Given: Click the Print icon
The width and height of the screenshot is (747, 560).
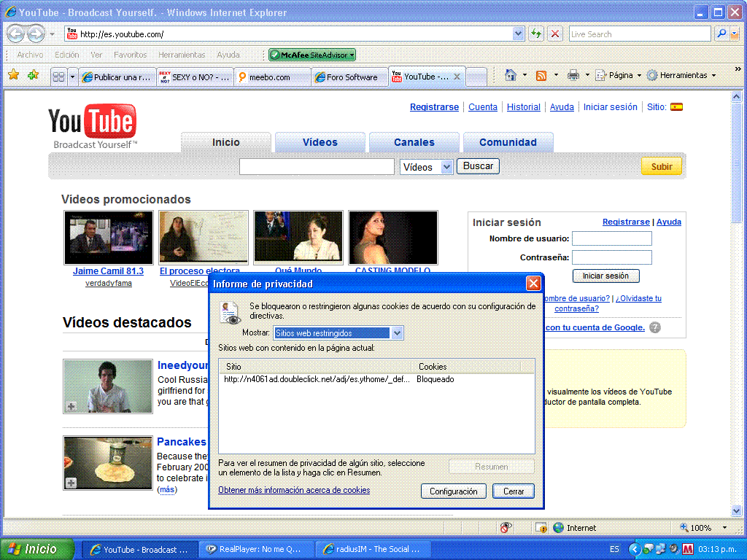Looking at the screenshot, I should 573,75.
